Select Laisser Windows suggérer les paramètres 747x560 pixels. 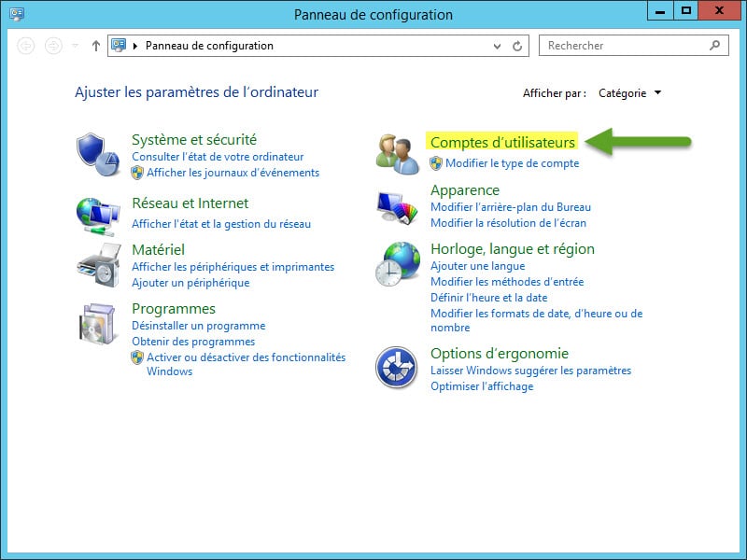pos(530,371)
